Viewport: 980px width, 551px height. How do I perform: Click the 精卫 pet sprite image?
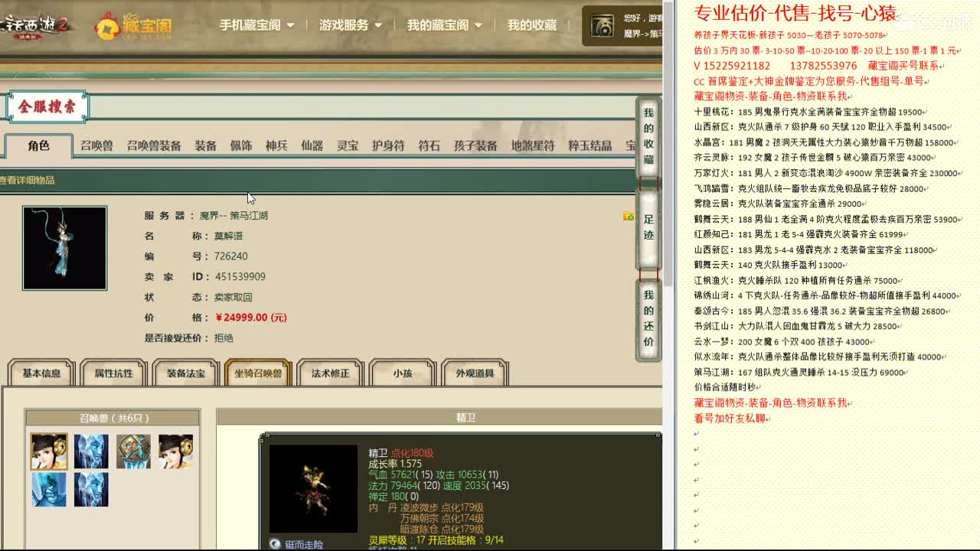pos(313,488)
